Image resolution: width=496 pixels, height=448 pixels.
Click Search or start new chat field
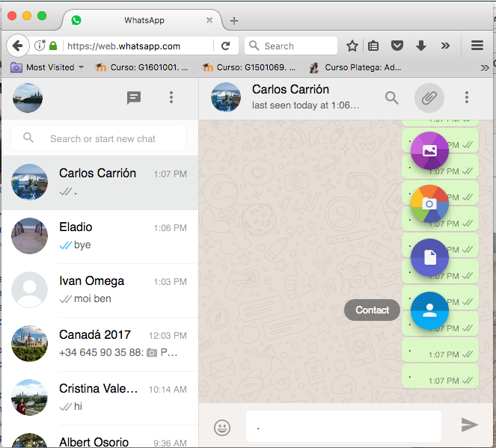99,138
